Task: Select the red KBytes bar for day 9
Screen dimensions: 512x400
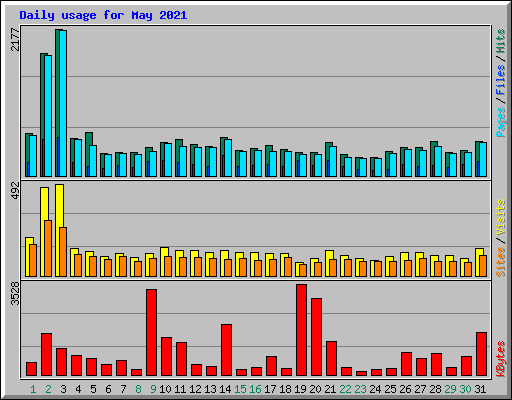Action: point(151,333)
